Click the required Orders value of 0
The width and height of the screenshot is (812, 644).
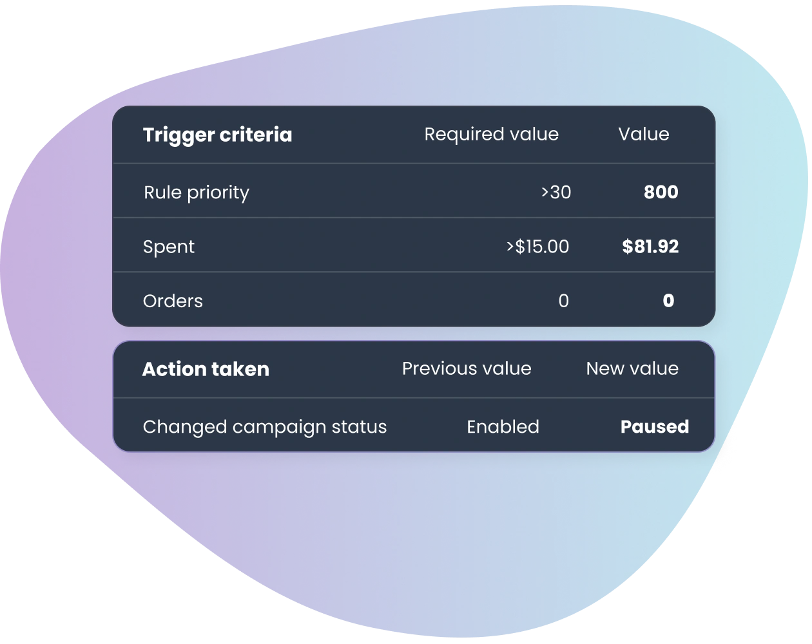pyautogui.click(x=563, y=301)
